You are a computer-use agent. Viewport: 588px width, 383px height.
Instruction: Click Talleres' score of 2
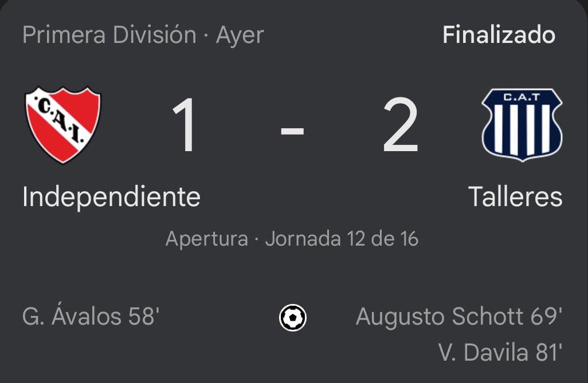coord(401,125)
